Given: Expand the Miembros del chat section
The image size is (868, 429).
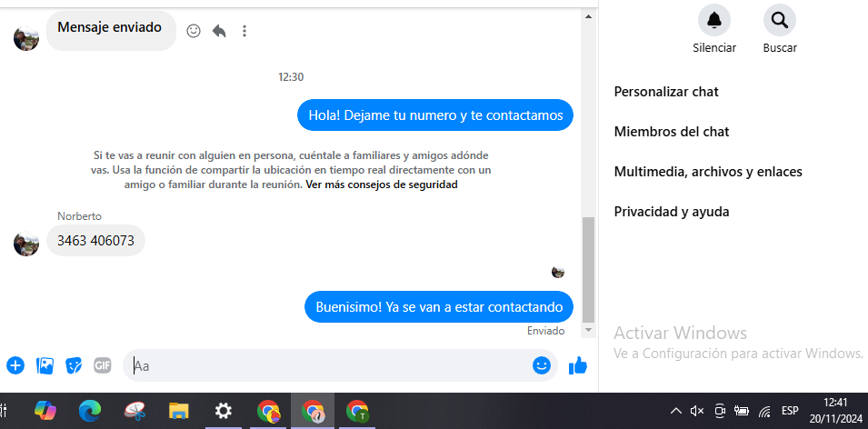Looking at the screenshot, I should coord(672,132).
